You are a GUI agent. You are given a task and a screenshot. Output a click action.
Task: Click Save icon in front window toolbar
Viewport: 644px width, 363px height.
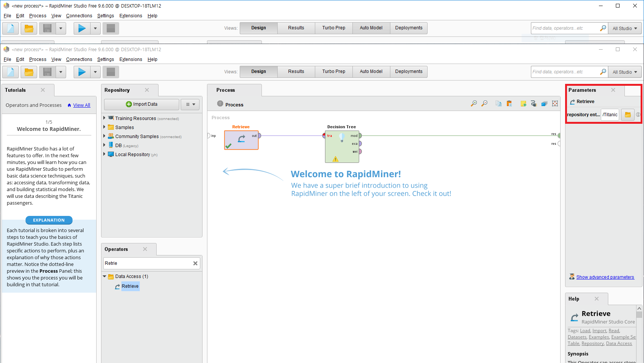47,72
